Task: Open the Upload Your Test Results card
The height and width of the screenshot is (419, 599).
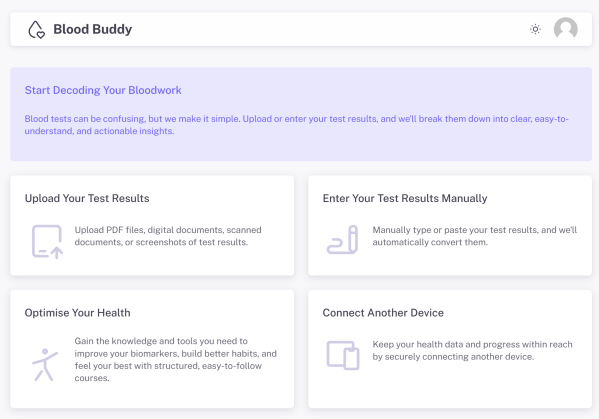Action: click(152, 225)
